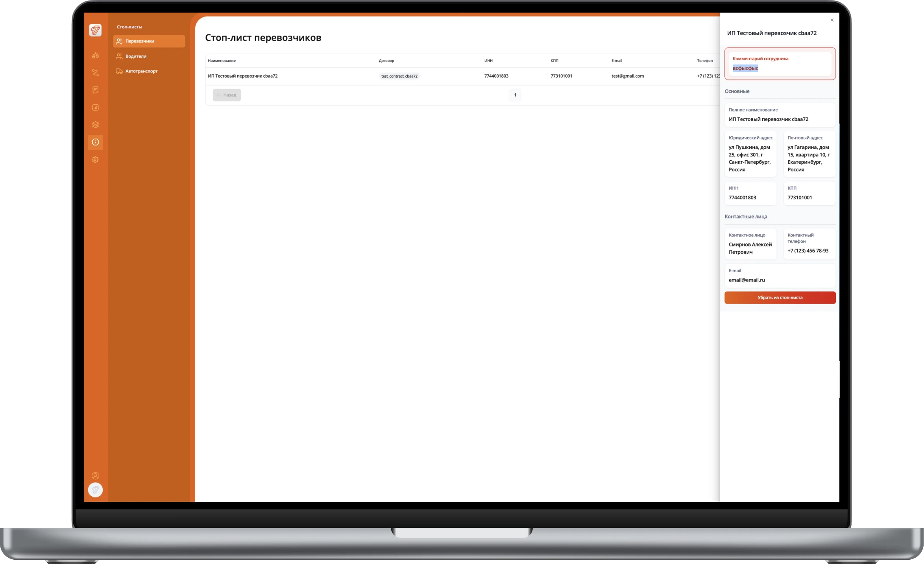This screenshot has width=924, height=564.
Task: Go to the Водители stop-list
Action: point(136,56)
